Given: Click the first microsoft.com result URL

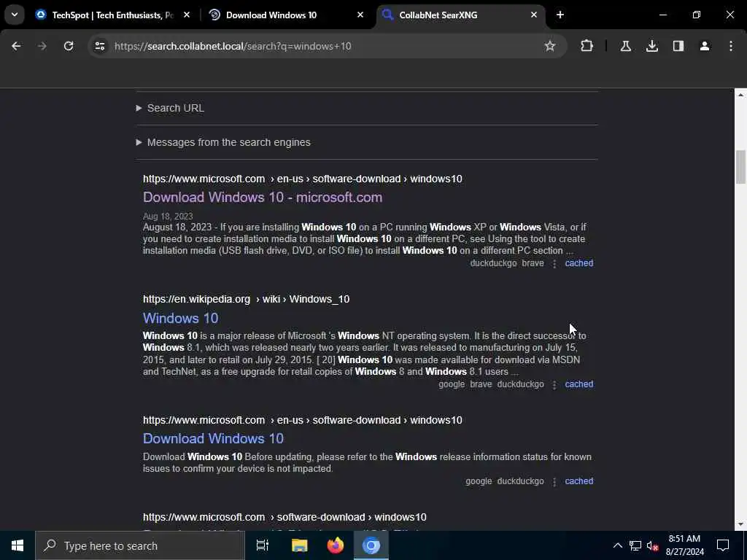Looking at the screenshot, I should tap(303, 179).
